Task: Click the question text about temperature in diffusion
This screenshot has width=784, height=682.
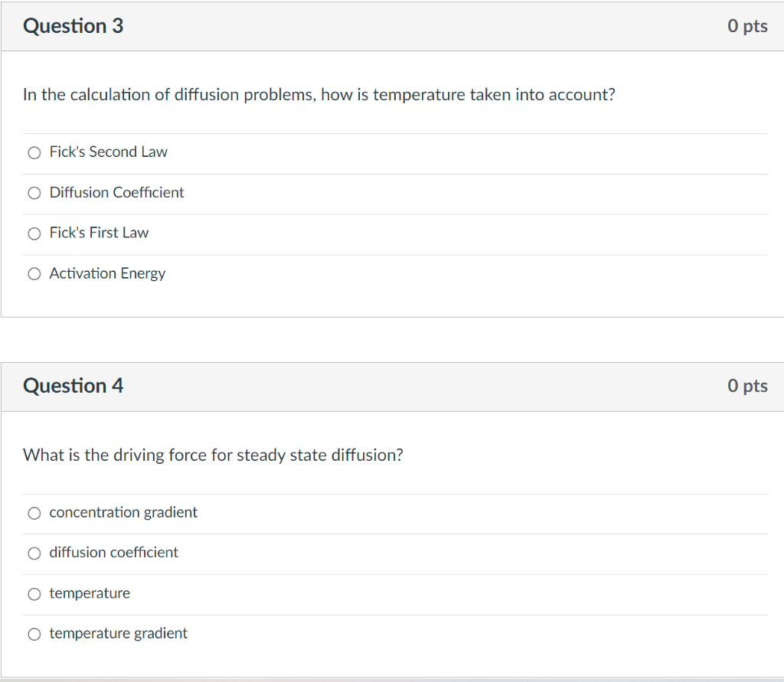Action: pos(319,95)
